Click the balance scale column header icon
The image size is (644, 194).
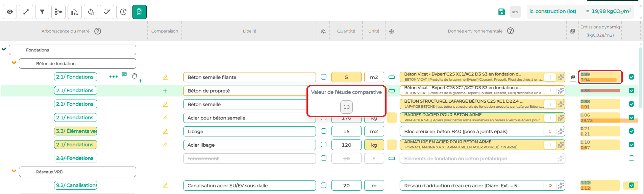[x=392, y=31]
